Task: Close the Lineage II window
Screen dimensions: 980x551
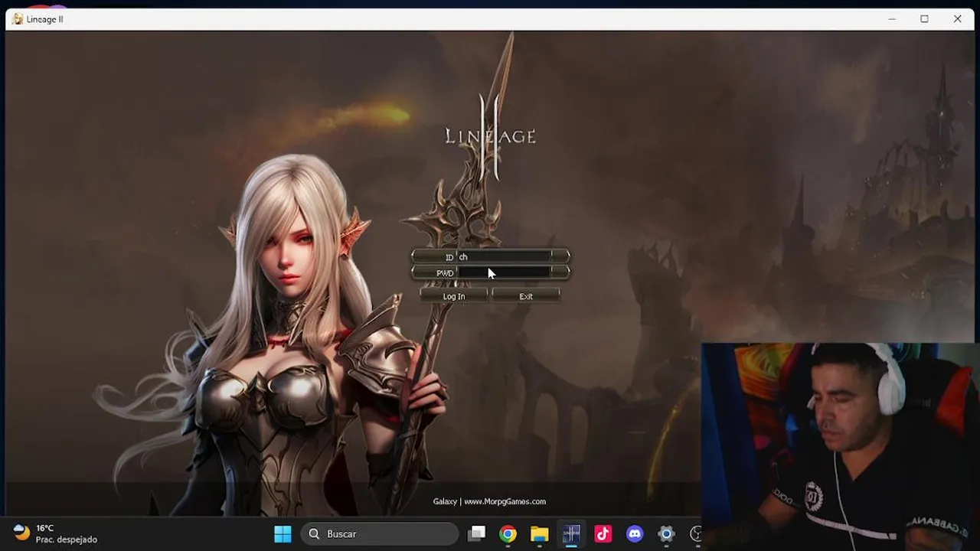Action: [x=957, y=19]
